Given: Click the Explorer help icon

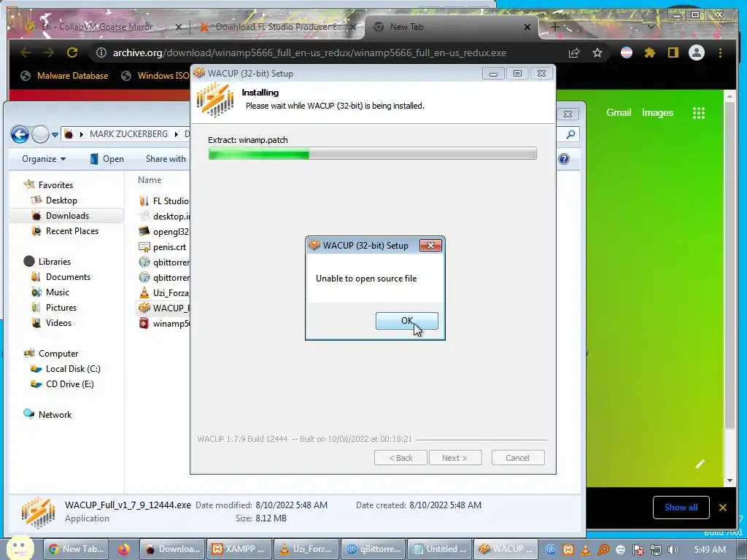Looking at the screenshot, I should [564, 159].
